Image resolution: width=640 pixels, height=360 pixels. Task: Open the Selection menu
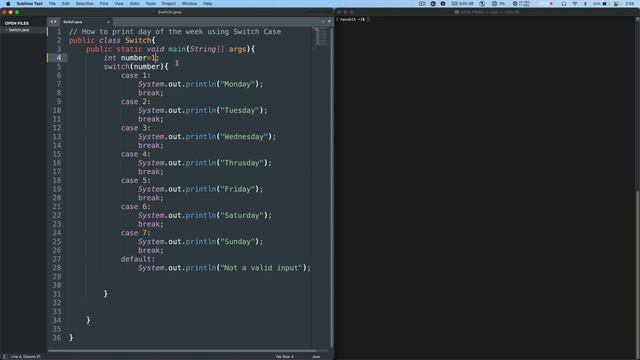[x=84, y=4]
